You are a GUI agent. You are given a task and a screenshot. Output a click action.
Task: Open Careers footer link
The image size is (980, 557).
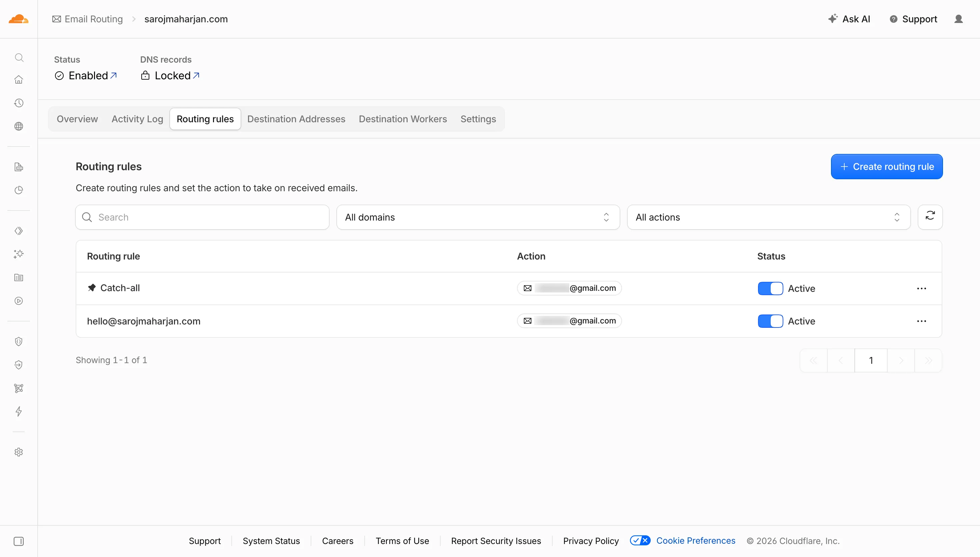pyautogui.click(x=338, y=541)
